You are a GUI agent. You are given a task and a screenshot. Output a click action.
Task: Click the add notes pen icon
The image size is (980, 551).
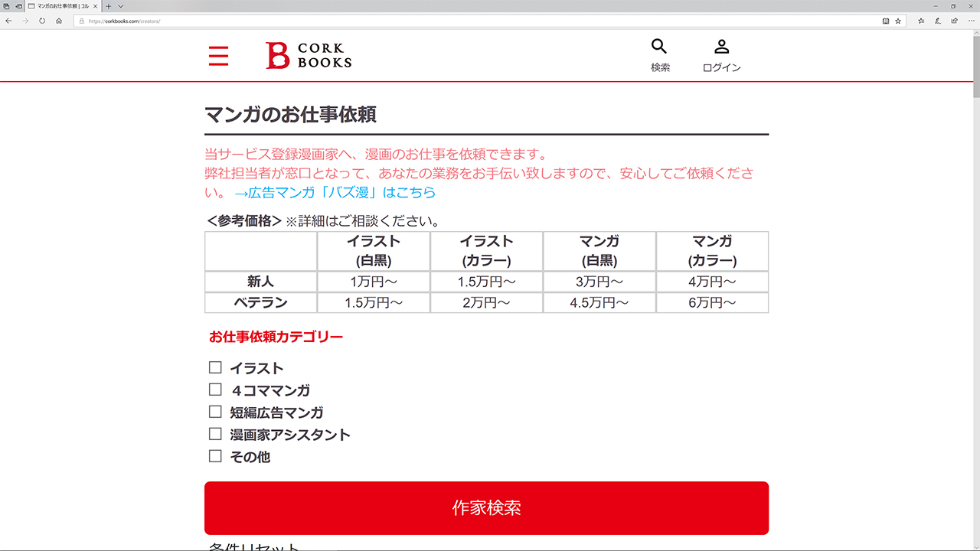click(x=938, y=21)
